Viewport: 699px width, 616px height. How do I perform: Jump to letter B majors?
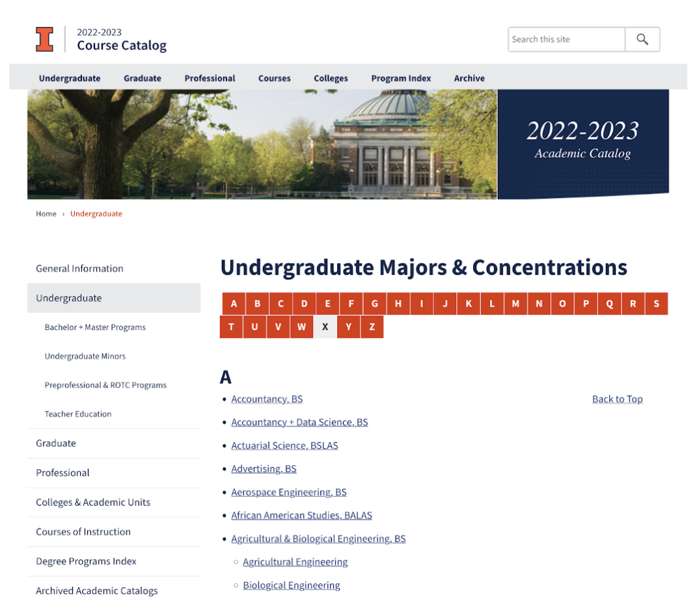tap(257, 303)
